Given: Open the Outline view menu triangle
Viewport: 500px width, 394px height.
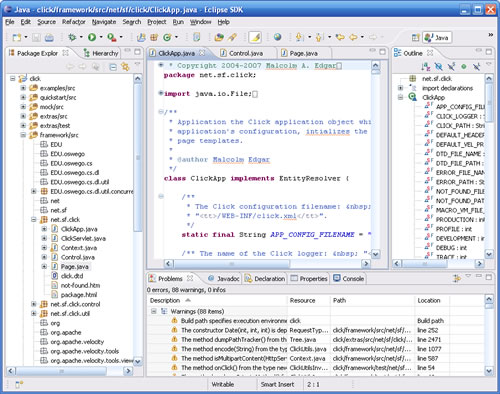Looking at the screenshot, I should [x=489, y=64].
